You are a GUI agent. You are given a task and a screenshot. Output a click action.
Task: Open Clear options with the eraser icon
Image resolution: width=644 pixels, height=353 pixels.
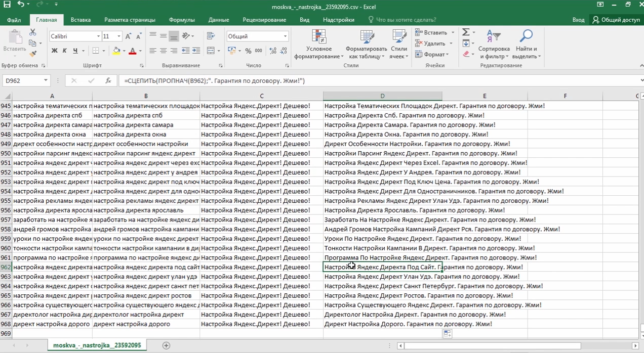pos(466,54)
